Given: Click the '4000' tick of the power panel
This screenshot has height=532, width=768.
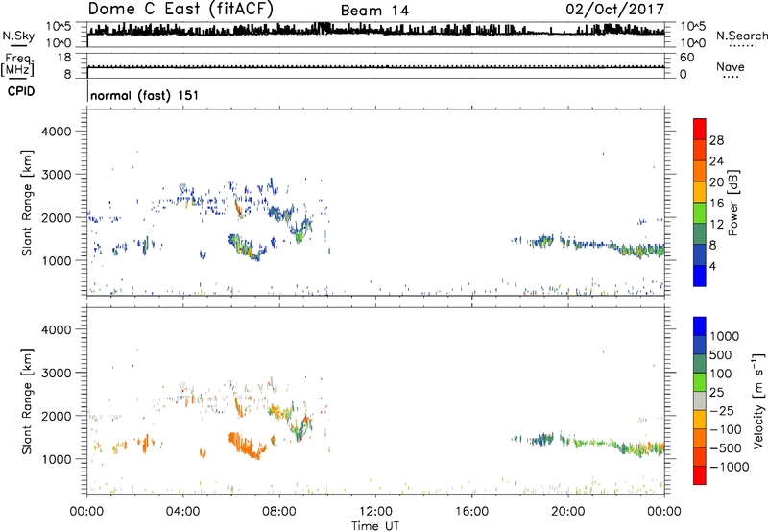Looking at the screenshot, I should (x=56, y=132).
